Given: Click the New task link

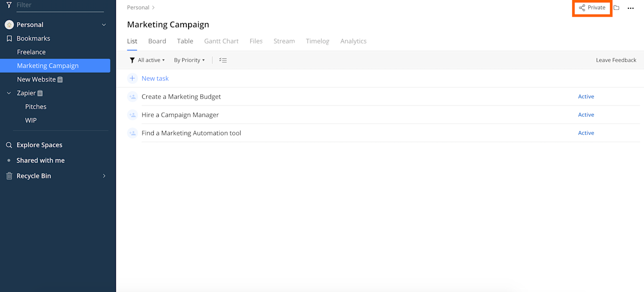Looking at the screenshot, I should (x=155, y=78).
